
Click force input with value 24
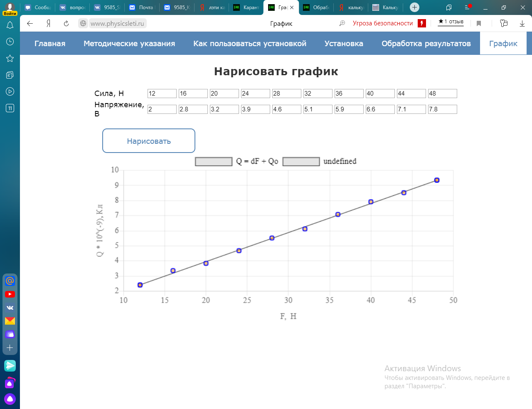point(256,94)
